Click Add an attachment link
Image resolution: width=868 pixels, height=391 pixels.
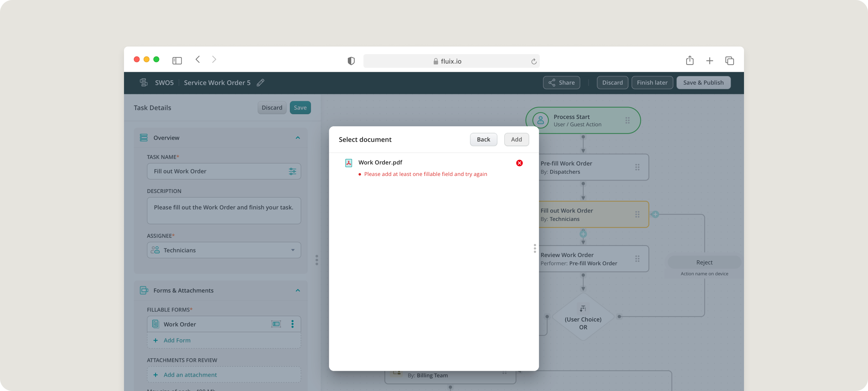tap(190, 375)
